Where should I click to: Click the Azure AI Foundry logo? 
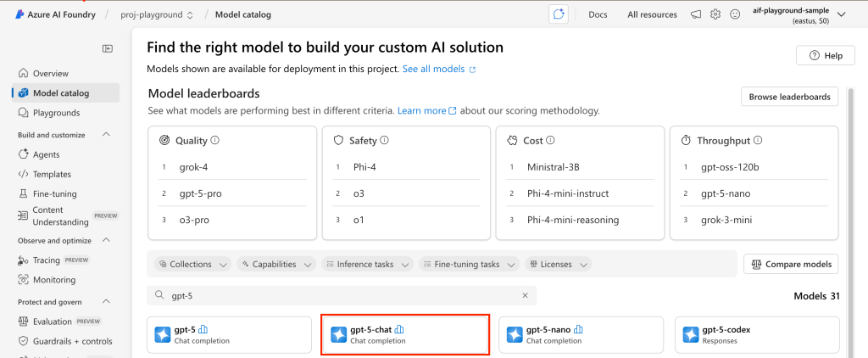19,15
